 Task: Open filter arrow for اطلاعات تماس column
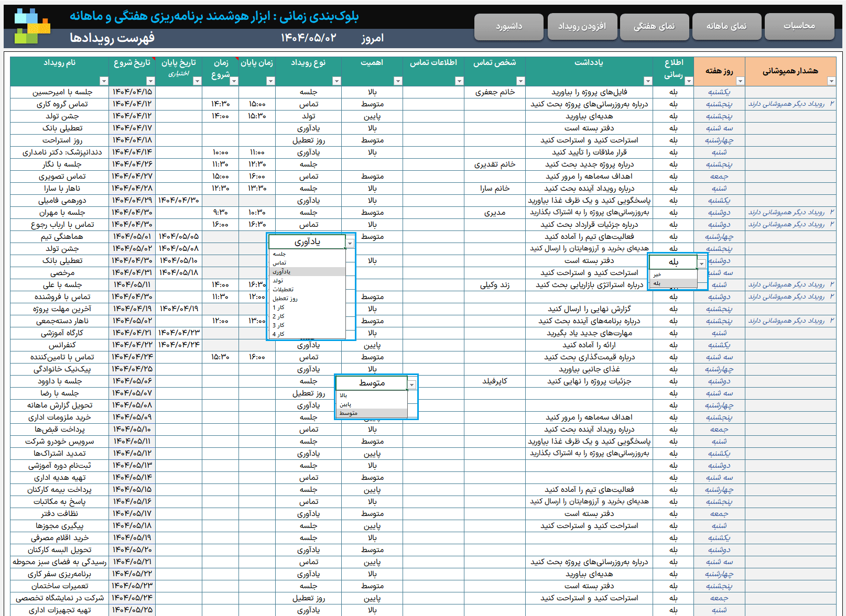click(459, 81)
